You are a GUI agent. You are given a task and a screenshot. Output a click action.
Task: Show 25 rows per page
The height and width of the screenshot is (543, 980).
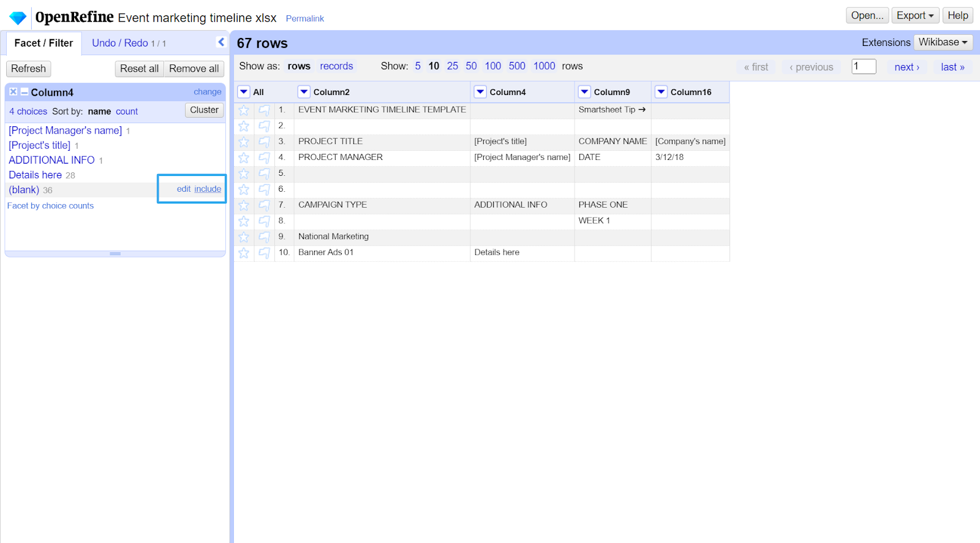[453, 66]
